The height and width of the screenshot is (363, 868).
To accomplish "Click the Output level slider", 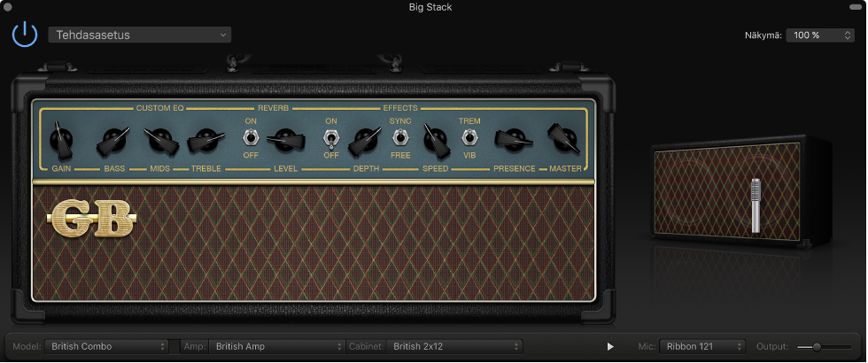I will (x=825, y=347).
